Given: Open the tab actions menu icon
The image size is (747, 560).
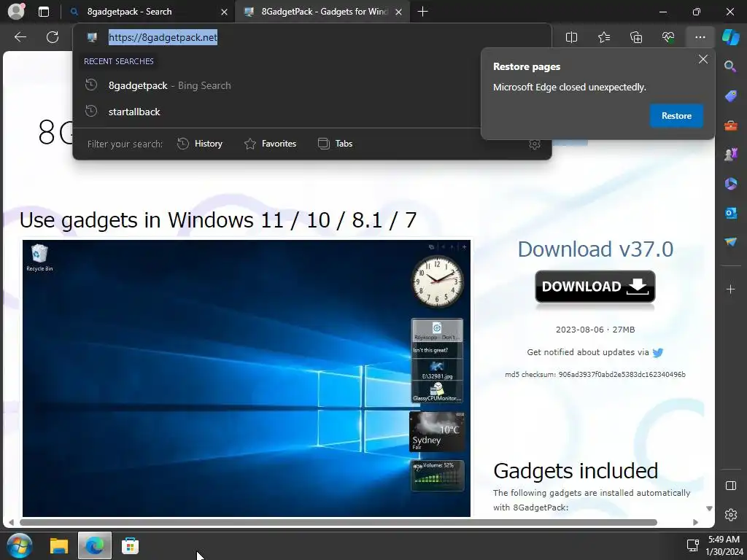Looking at the screenshot, I should [x=43, y=12].
